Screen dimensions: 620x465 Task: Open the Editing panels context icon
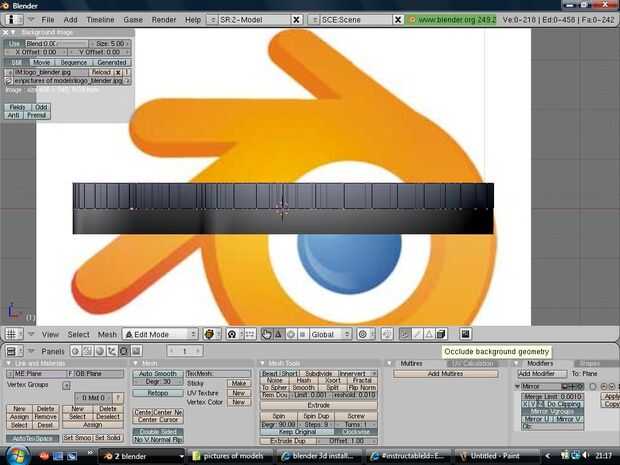pos(124,351)
